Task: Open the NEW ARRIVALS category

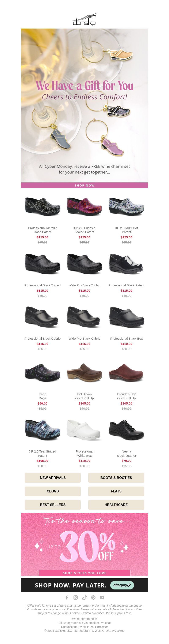Action: [x=53, y=477]
